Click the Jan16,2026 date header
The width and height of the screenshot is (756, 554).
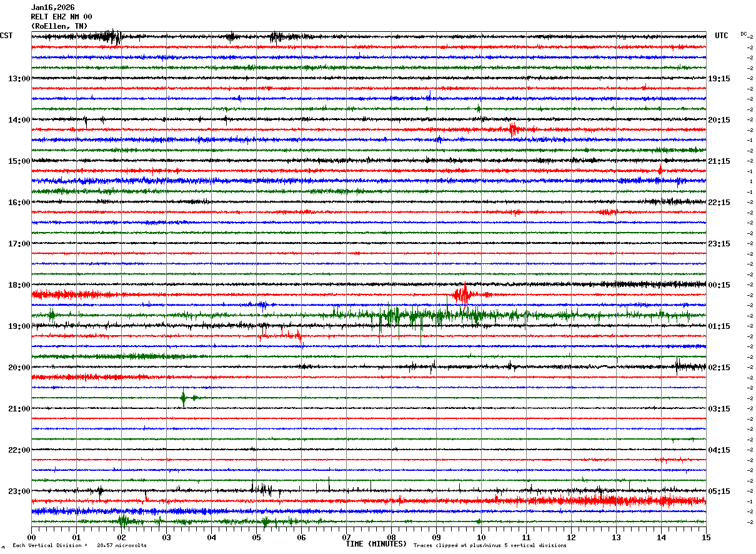pos(52,8)
